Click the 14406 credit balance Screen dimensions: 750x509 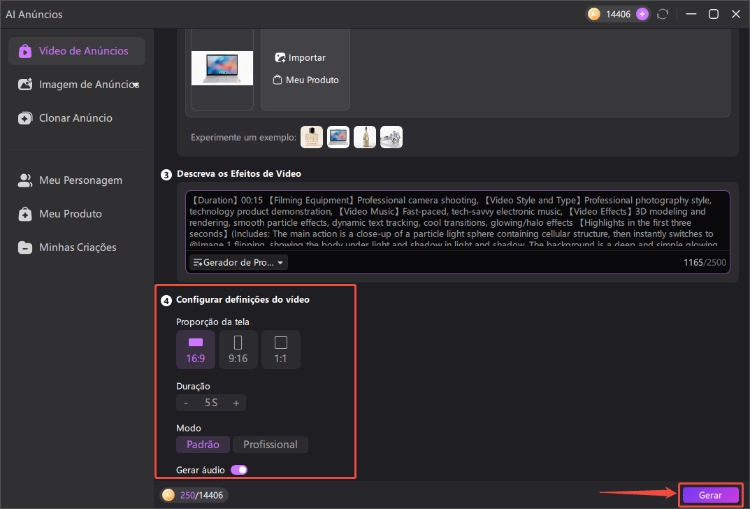(x=618, y=14)
